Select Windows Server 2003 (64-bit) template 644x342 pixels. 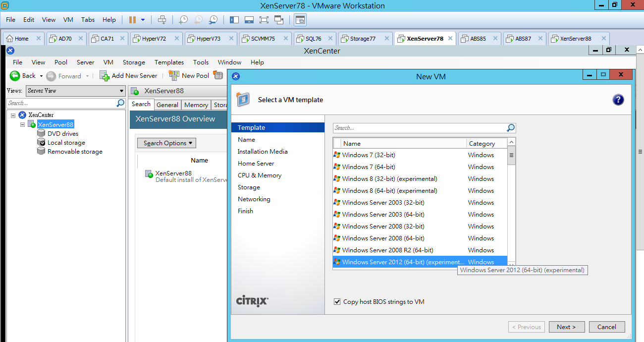(x=420, y=215)
